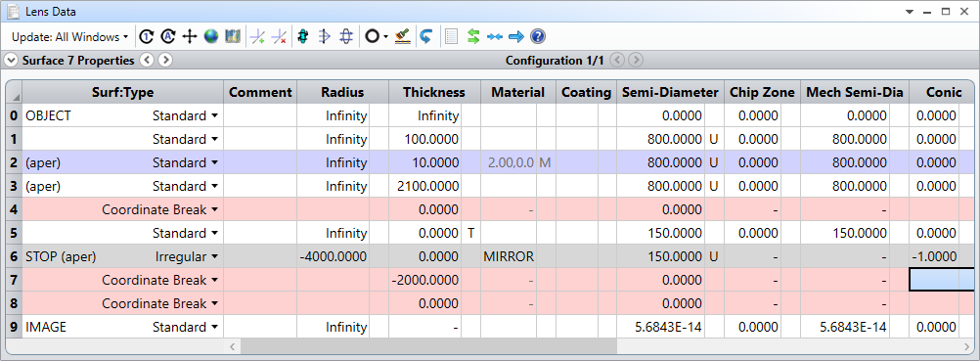
Task: Click the teal aperture tool icon
Action: pyautogui.click(x=303, y=37)
